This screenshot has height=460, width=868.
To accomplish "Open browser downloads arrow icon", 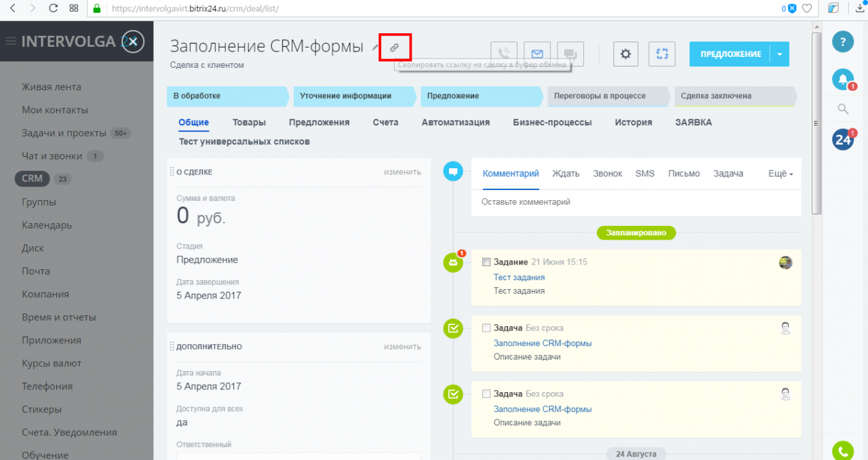I will point(859,8).
